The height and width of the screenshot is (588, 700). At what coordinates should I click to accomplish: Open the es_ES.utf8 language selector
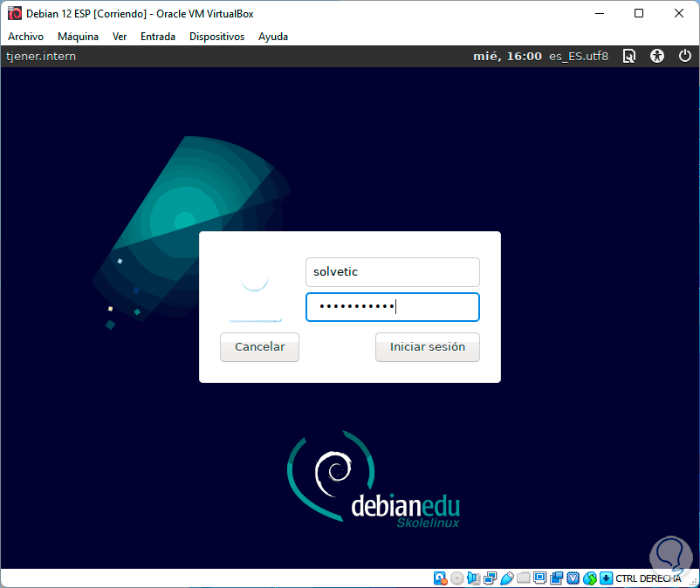click(579, 56)
